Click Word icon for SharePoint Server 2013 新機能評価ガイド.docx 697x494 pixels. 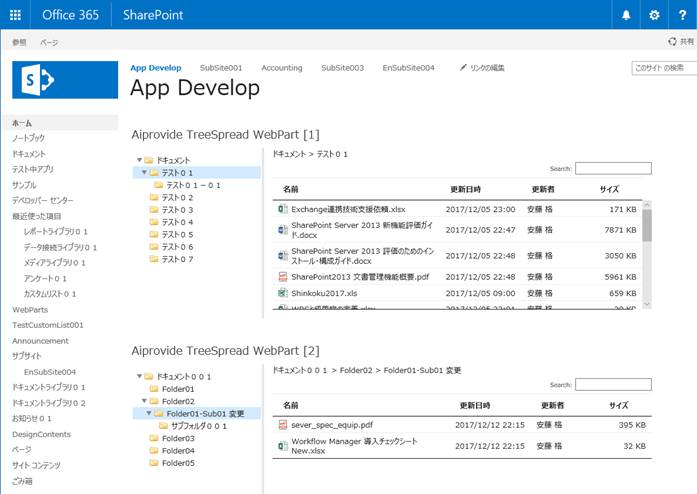[x=282, y=230]
